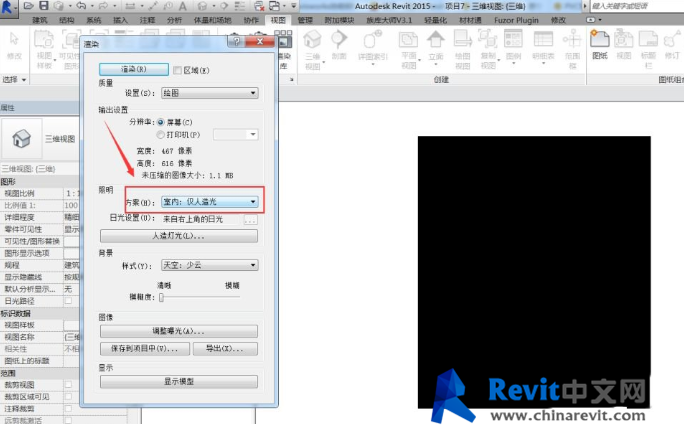
Task: Click the 导出(X)... export button
Action: point(225,349)
